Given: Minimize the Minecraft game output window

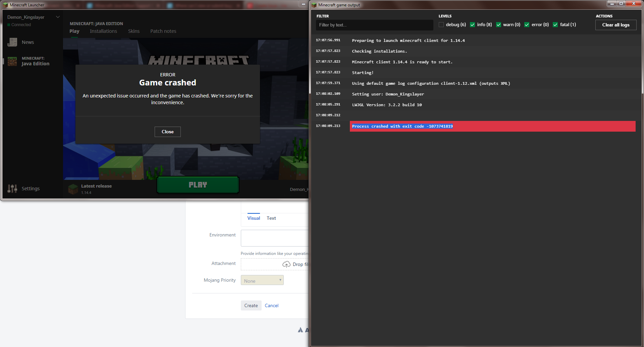Looking at the screenshot, I should tap(612, 4).
